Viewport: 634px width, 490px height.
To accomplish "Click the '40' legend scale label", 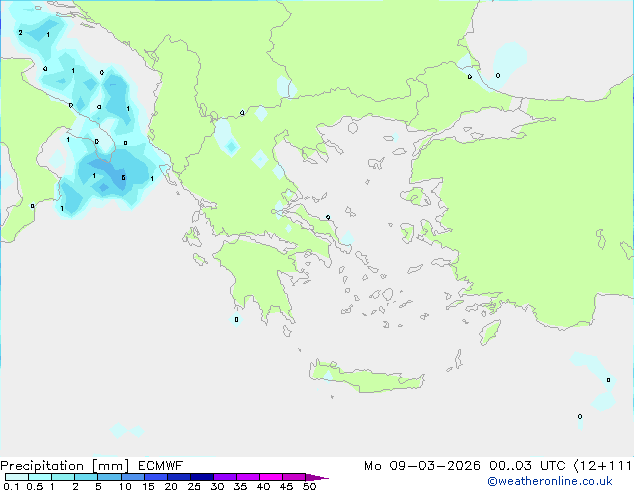I will pos(263,486).
